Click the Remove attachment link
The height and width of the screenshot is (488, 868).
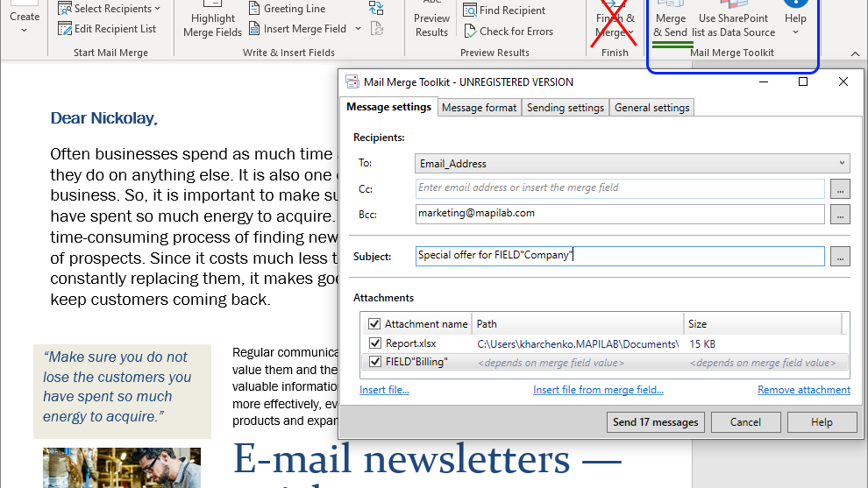(x=804, y=390)
